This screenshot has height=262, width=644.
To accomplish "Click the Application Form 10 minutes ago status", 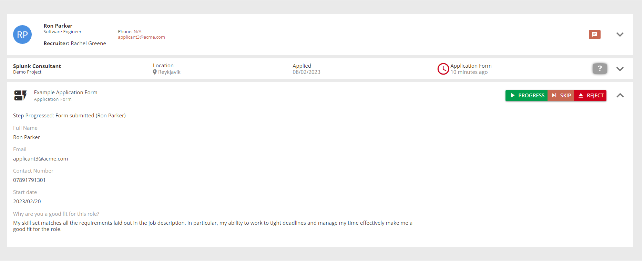I will (470, 69).
